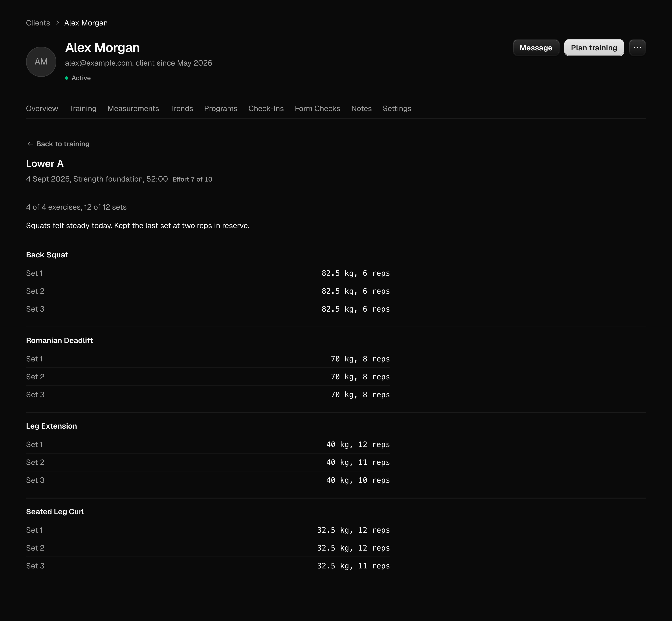Click the breadcrumb chevron separator after Clients

[x=57, y=23]
